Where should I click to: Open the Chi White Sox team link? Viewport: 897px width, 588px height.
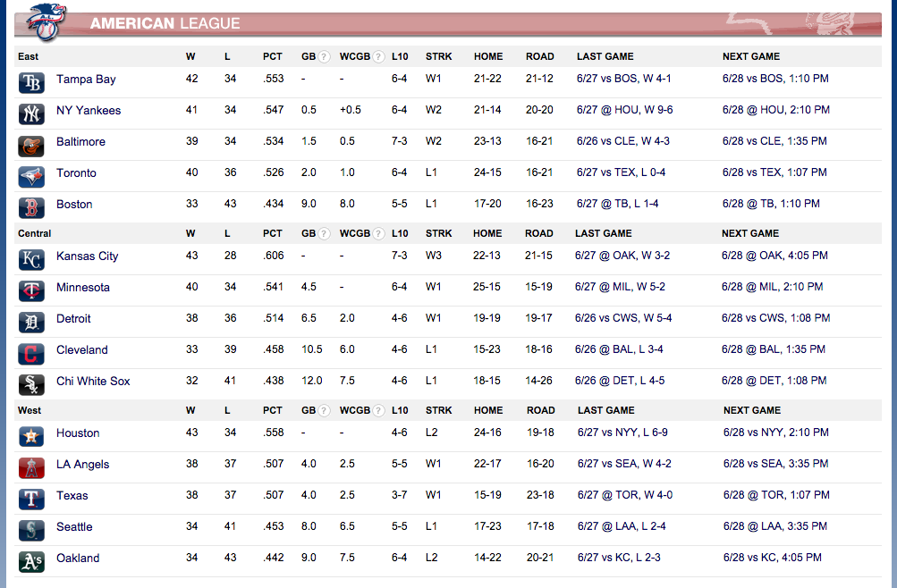(93, 382)
